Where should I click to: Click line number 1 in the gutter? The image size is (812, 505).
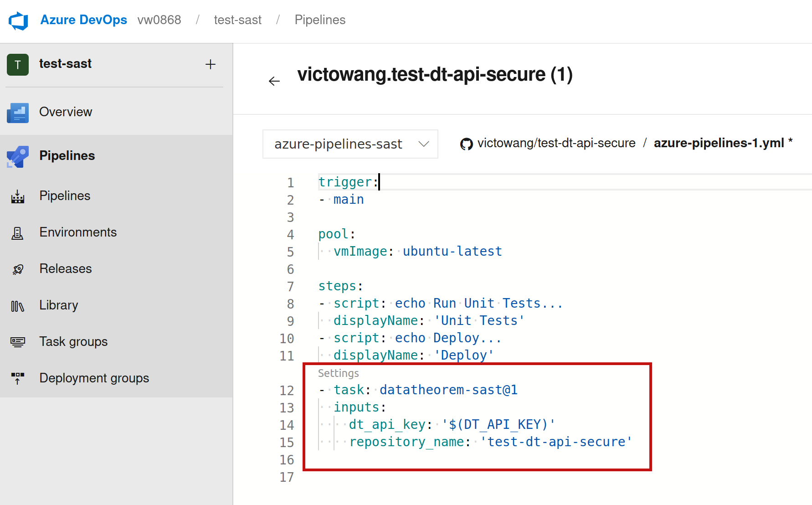(290, 183)
